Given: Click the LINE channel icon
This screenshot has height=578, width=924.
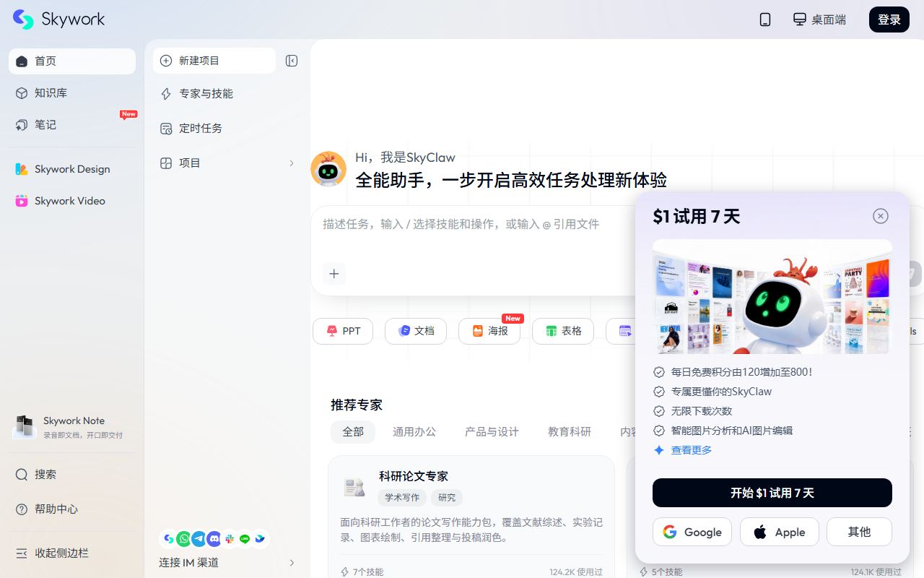Looking at the screenshot, I should coord(245,539).
